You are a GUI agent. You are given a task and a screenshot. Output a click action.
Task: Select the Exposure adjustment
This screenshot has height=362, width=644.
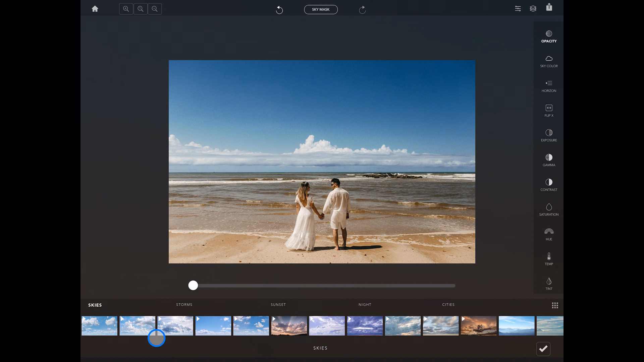click(x=549, y=136)
